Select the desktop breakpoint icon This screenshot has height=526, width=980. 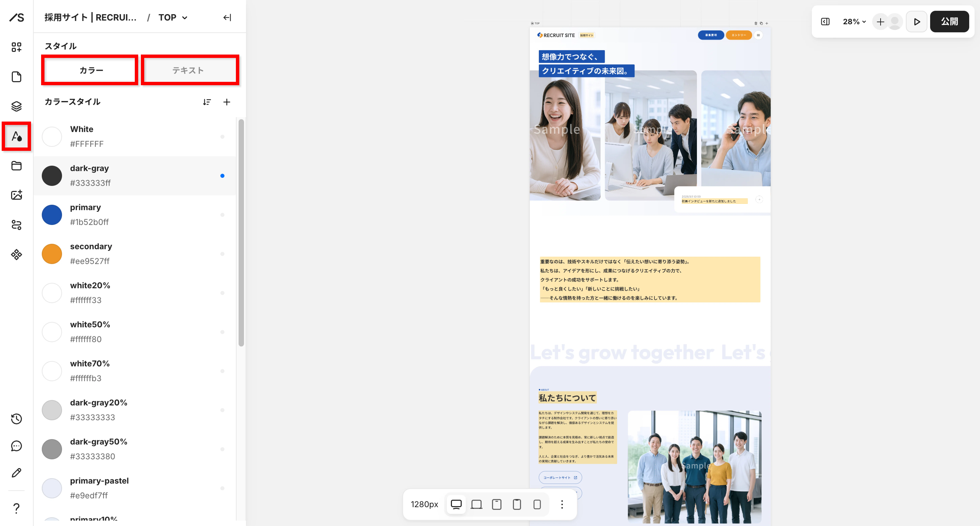tap(456, 504)
